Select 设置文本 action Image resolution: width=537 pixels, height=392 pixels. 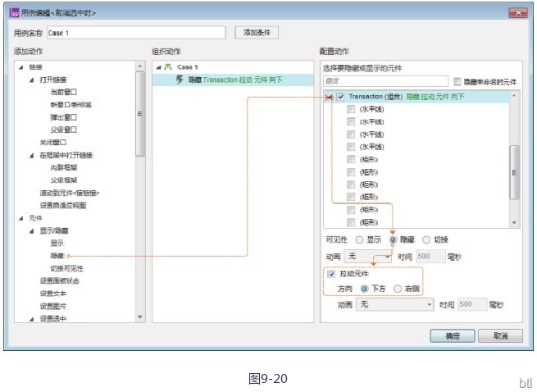[x=53, y=294]
